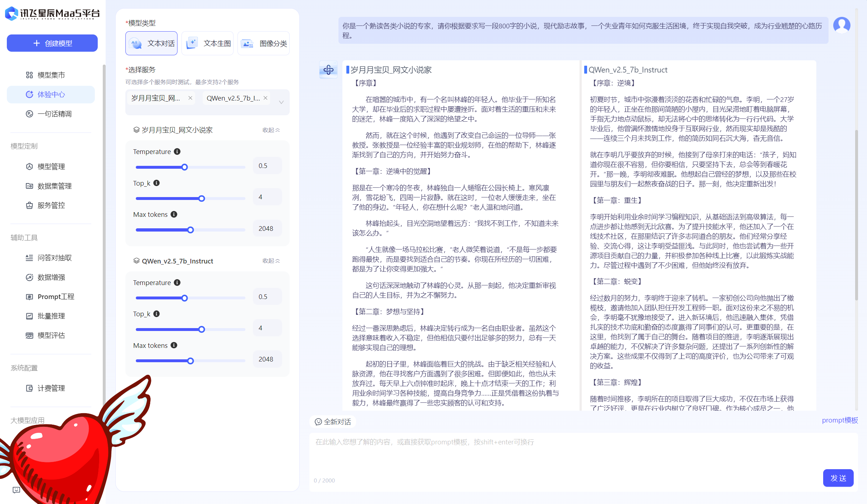
Task: Click the chat area vertical scrollbar
Action: click(x=856, y=215)
